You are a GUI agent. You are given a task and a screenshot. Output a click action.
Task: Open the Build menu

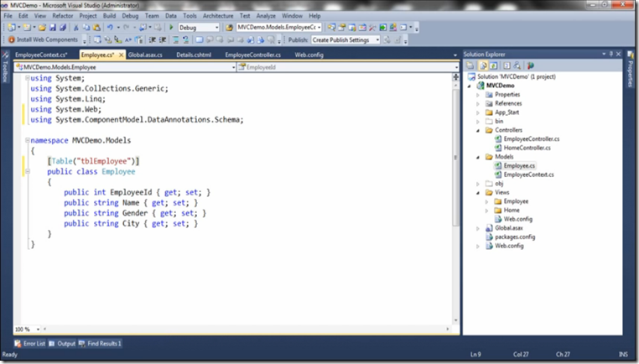click(x=109, y=15)
